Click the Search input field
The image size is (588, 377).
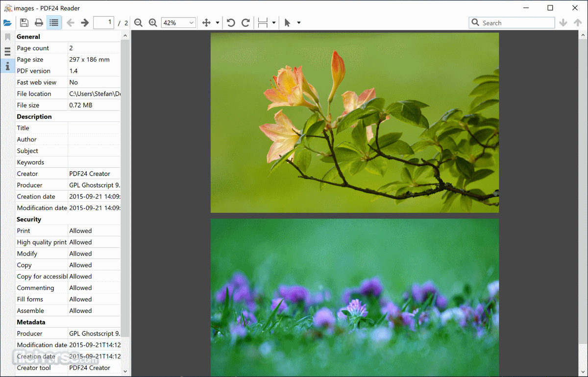coord(512,23)
